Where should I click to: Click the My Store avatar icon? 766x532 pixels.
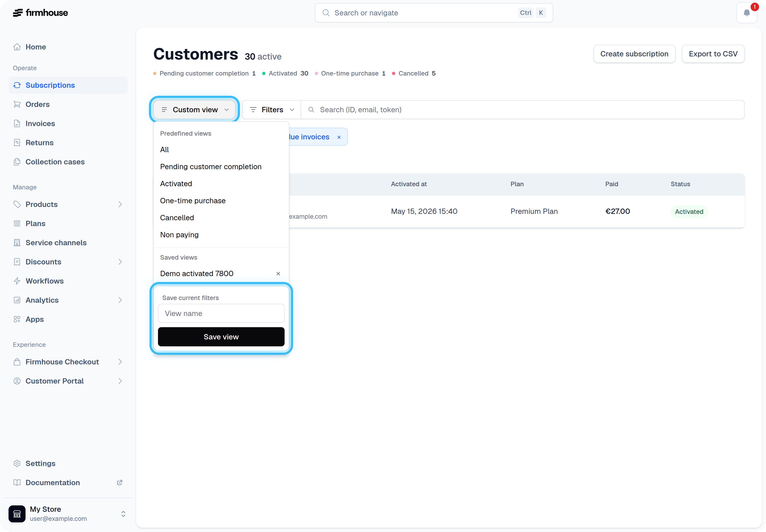(17, 514)
